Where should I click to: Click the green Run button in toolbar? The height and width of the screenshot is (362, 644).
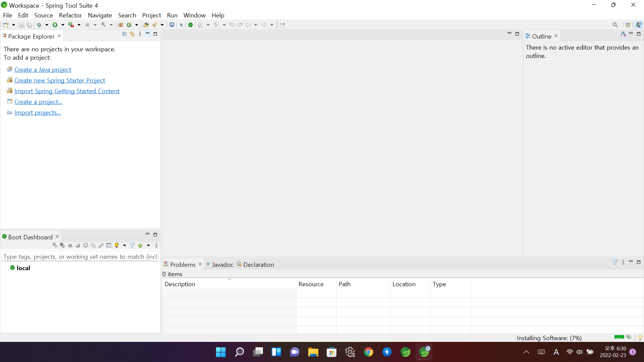[x=55, y=25]
